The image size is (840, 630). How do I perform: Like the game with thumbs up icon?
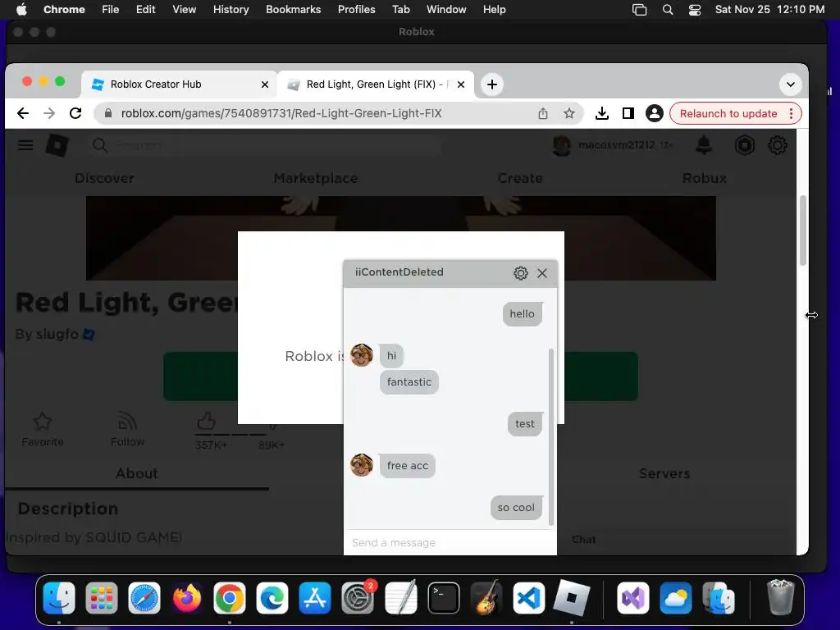[206, 421]
